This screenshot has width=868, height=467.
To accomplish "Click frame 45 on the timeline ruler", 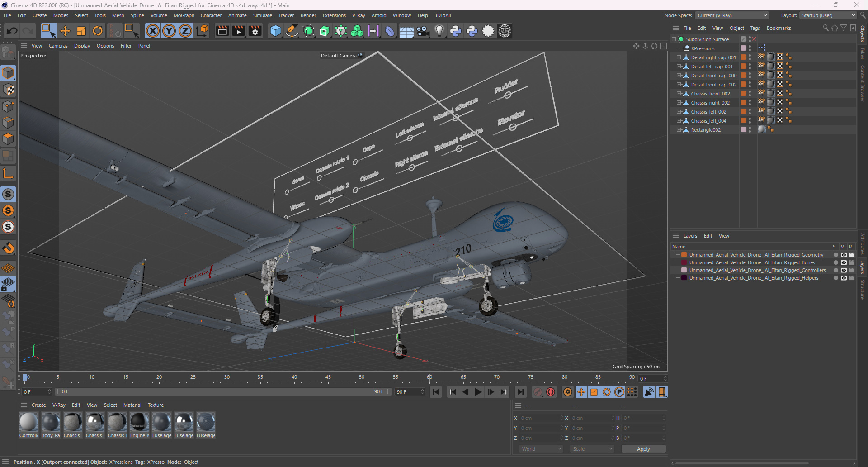I will click(328, 377).
